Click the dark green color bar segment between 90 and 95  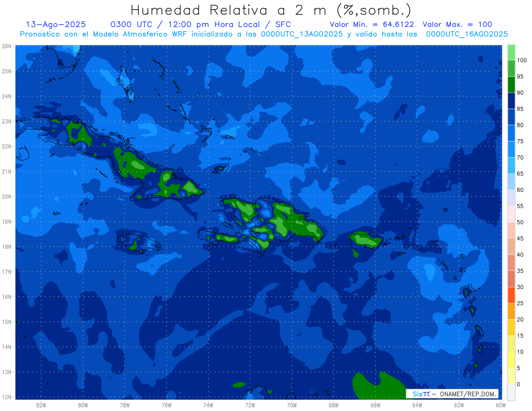pyautogui.click(x=511, y=85)
